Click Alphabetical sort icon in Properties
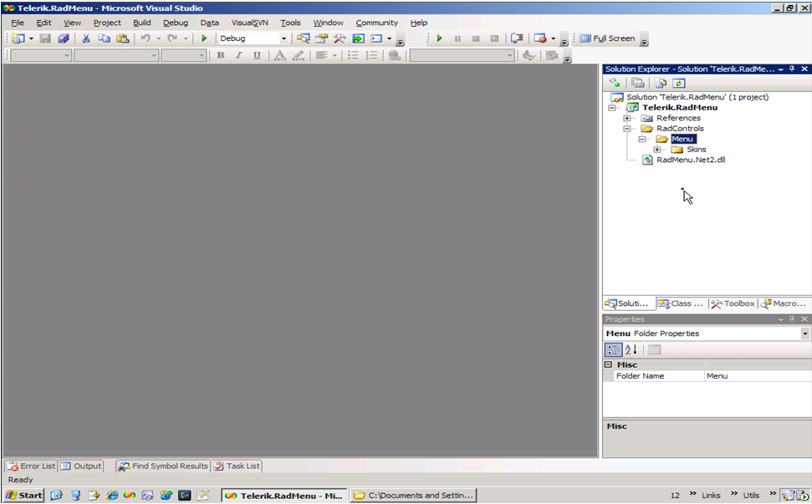812x504 pixels. pyautogui.click(x=631, y=350)
